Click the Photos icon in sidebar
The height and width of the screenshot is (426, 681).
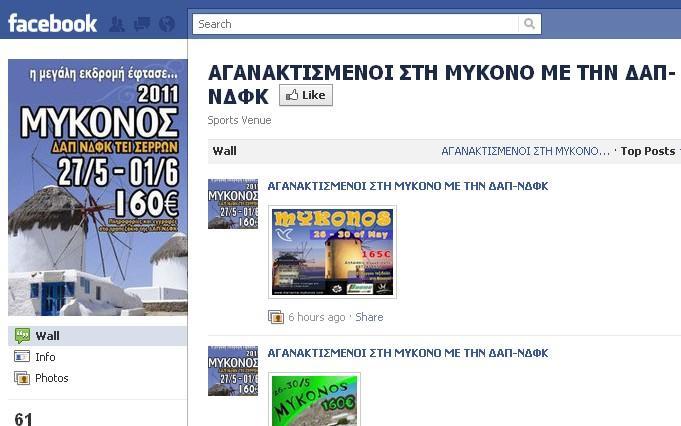pos(22,378)
